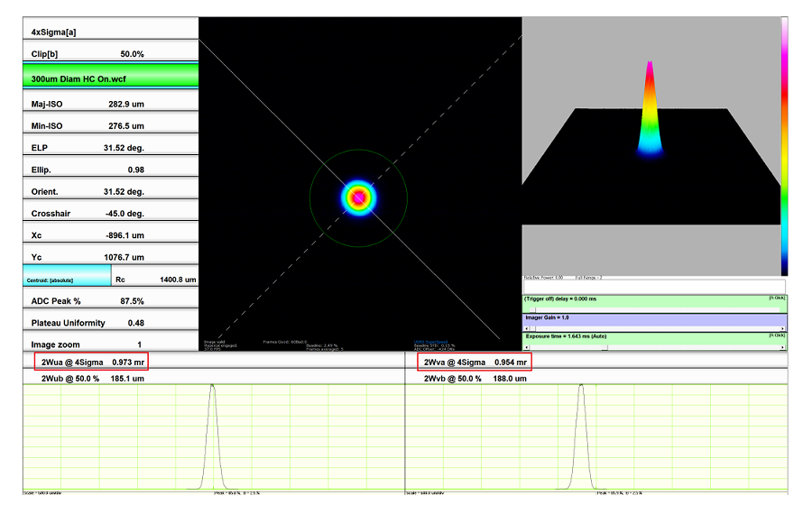Click the beam spot in the 2D image
Image resolution: width=812 pixels, height=505 pixels.
coord(358,196)
